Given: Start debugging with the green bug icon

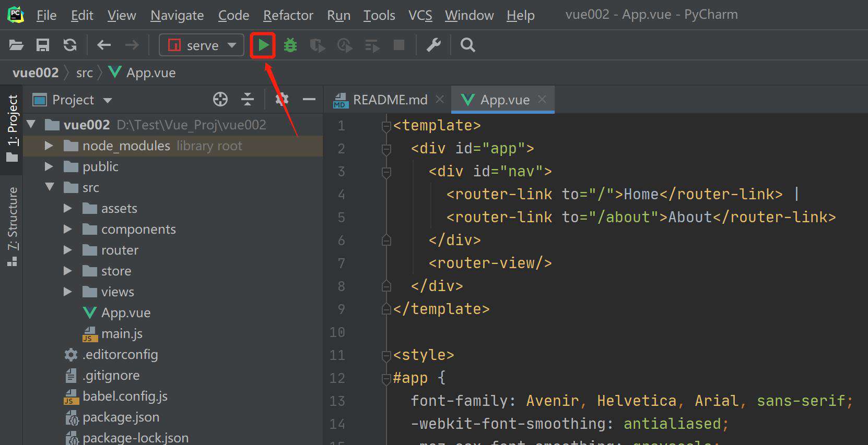Looking at the screenshot, I should coord(290,45).
